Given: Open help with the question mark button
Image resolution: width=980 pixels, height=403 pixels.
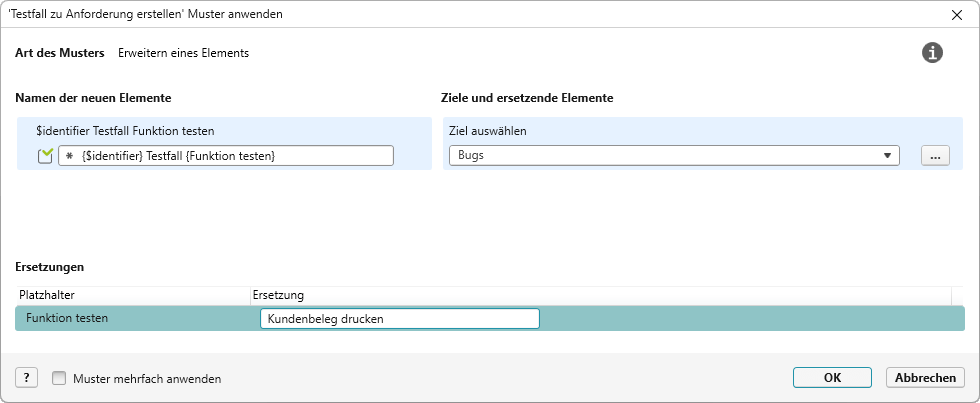Looking at the screenshot, I should click(26, 378).
